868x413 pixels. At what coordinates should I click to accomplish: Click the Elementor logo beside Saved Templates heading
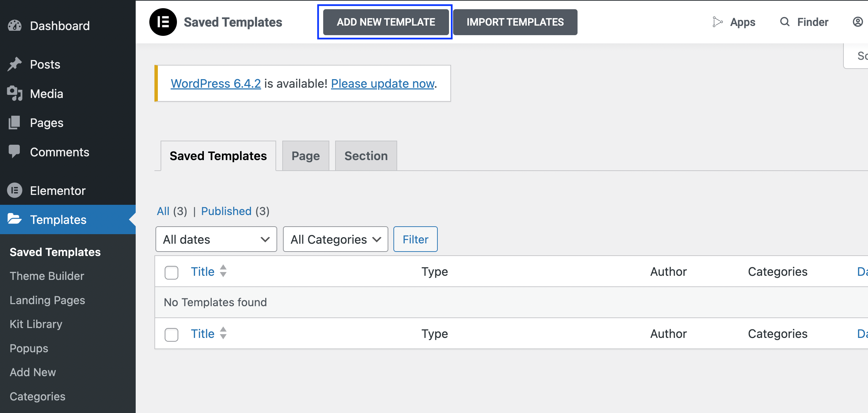163,22
